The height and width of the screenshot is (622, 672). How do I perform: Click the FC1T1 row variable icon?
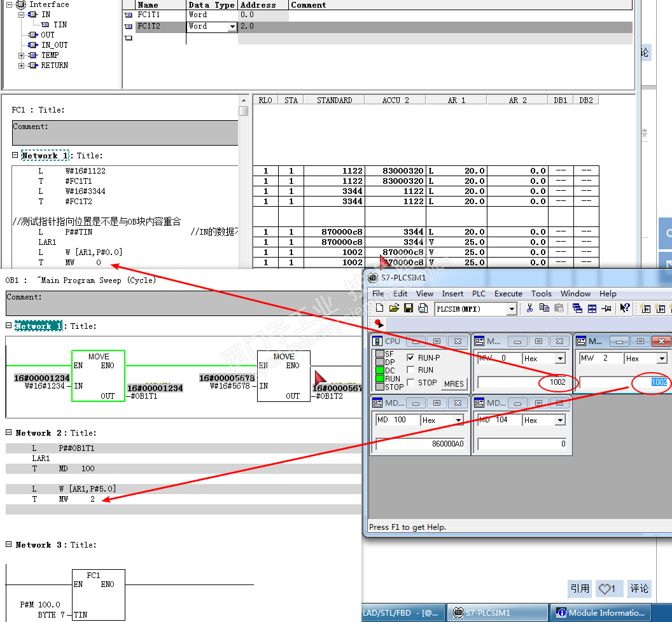click(x=128, y=15)
